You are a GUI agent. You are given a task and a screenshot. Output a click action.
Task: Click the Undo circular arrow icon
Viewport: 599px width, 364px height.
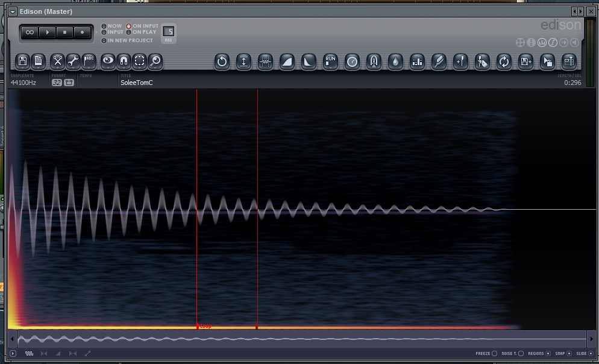[x=222, y=61]
